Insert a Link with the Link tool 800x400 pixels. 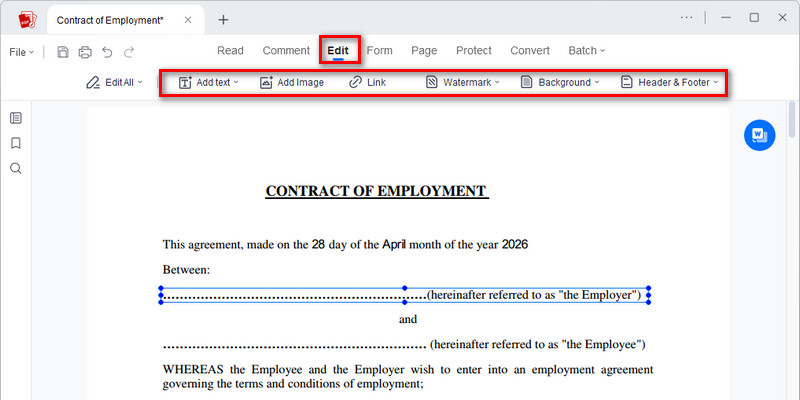367,82
